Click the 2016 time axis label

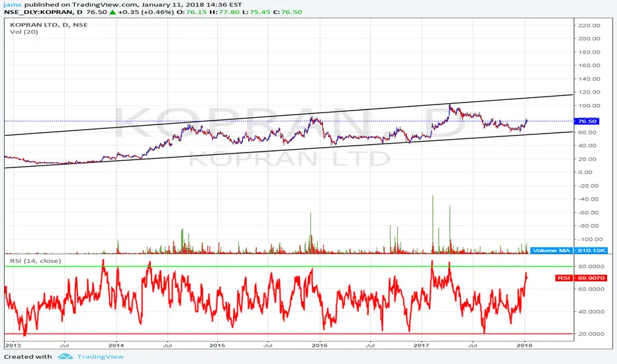[x=320, y=345]
